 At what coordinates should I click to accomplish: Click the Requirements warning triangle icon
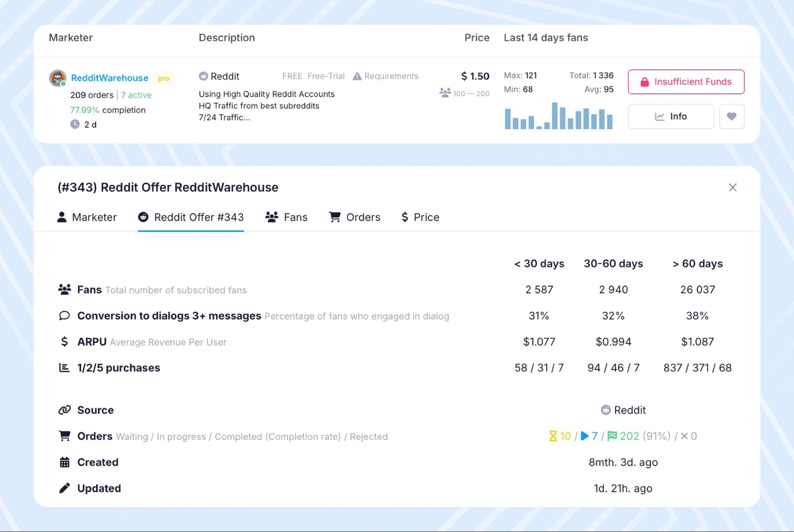point(357,76)
